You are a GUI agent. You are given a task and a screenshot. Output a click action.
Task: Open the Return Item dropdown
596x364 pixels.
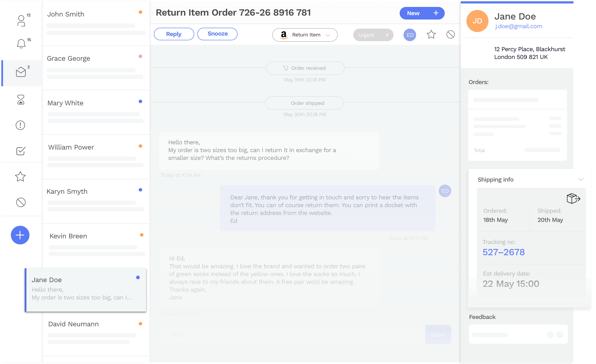(305, 35)
